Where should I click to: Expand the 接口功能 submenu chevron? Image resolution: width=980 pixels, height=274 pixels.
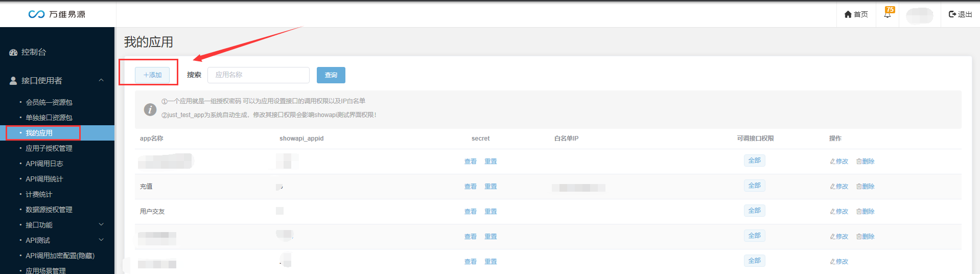(101, 224)
